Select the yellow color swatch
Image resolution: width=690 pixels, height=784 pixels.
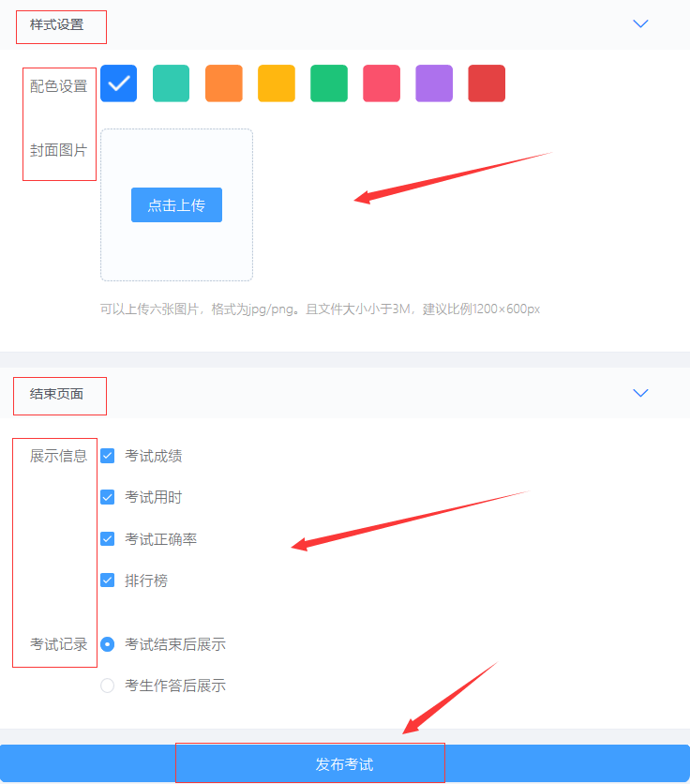pyautogui.click(x=277, y=83)
